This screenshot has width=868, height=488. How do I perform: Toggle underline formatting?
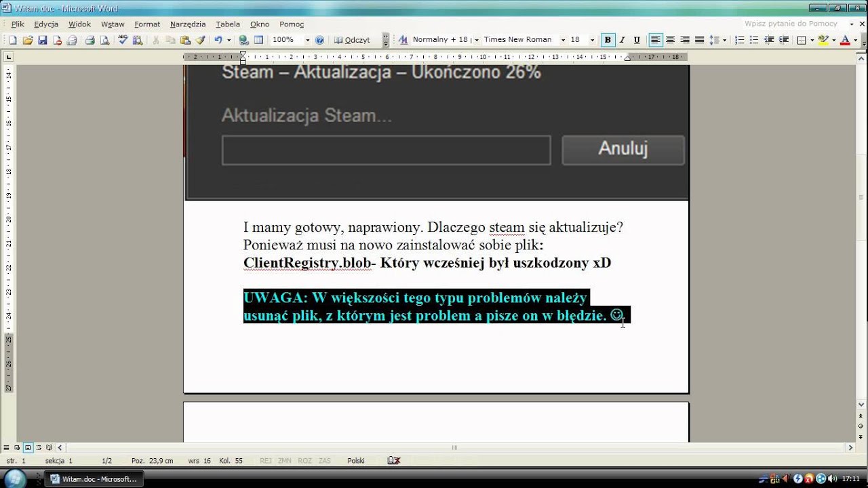(x=637, y=40)
